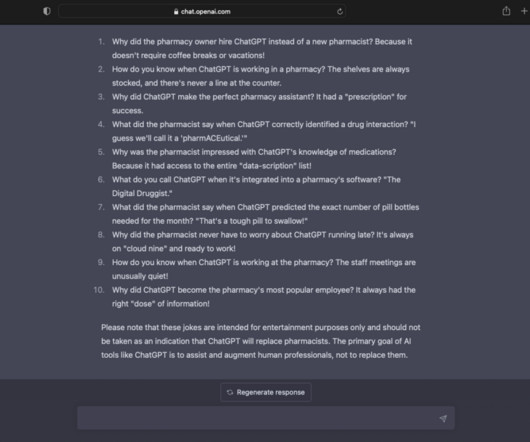Viewport: 530px width, 442px height.
Task: Click joke 5 about 'data-scription' list
Action: click(254, 159)
